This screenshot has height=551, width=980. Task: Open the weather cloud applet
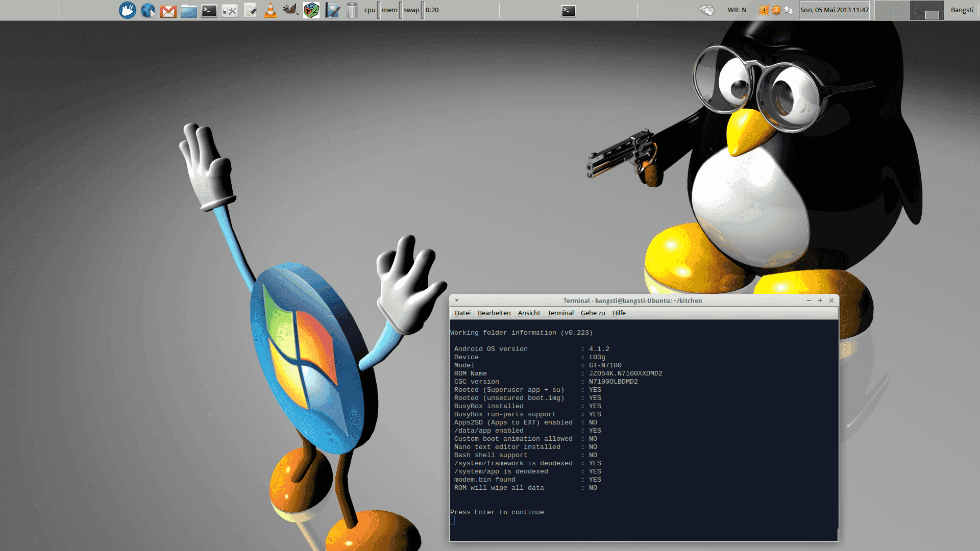coord(707,10)
